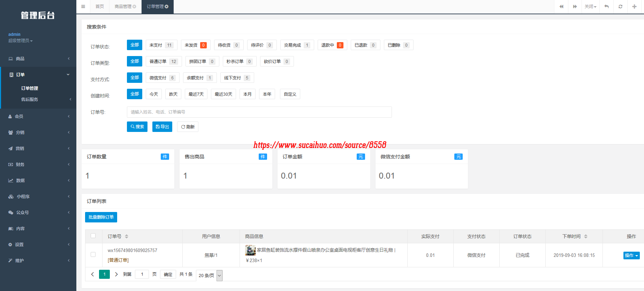
Task: Check the order wx156749801609025757 checkbox
Action: [x=93, y=254]
